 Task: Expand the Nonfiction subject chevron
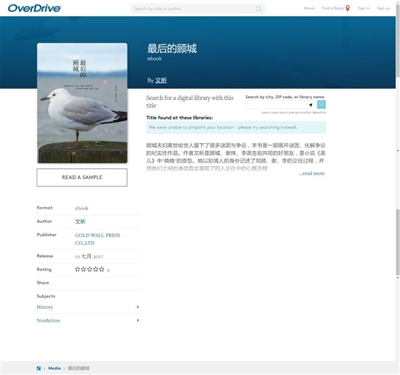pyautogui.click(x=138, y=320)
